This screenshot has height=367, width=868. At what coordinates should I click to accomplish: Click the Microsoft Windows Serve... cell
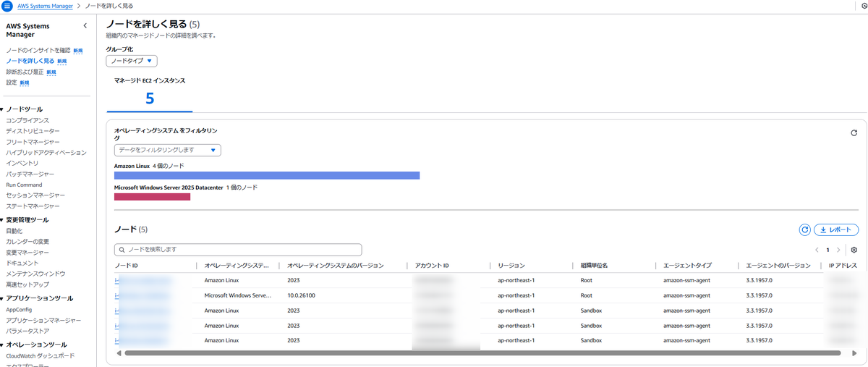coord(237,295)
